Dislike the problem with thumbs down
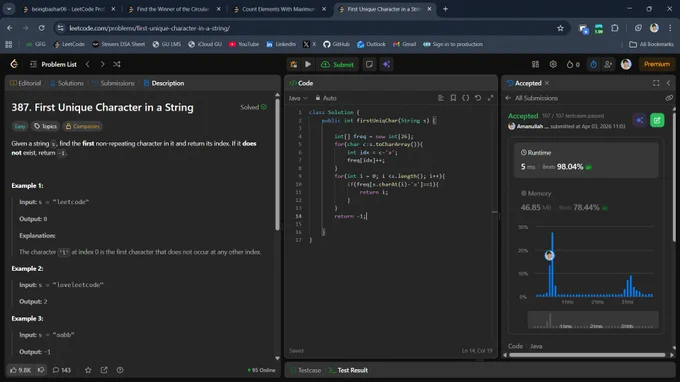The image size is (680, 382). tap(41, 370)
